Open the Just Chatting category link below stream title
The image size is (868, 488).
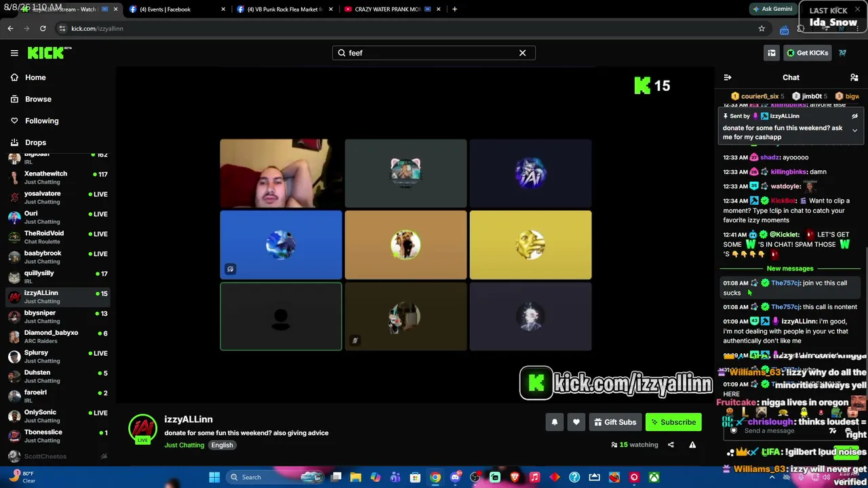(184, 445)
